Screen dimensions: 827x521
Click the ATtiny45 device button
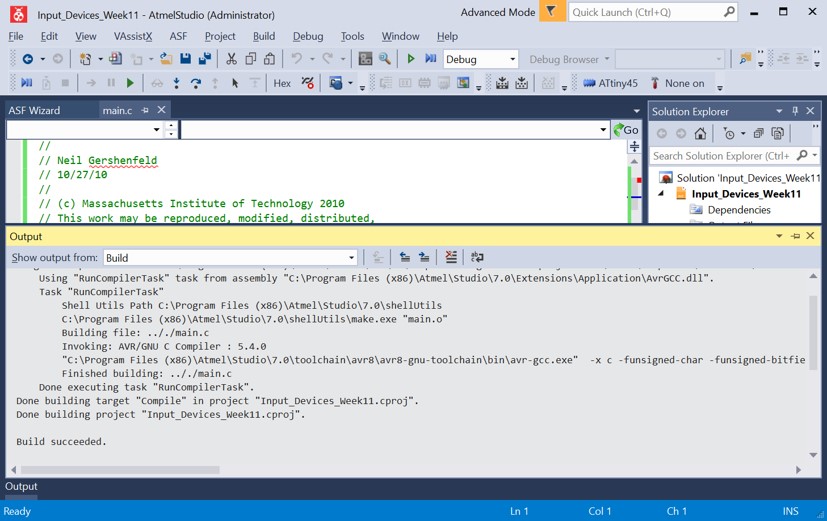610,83
